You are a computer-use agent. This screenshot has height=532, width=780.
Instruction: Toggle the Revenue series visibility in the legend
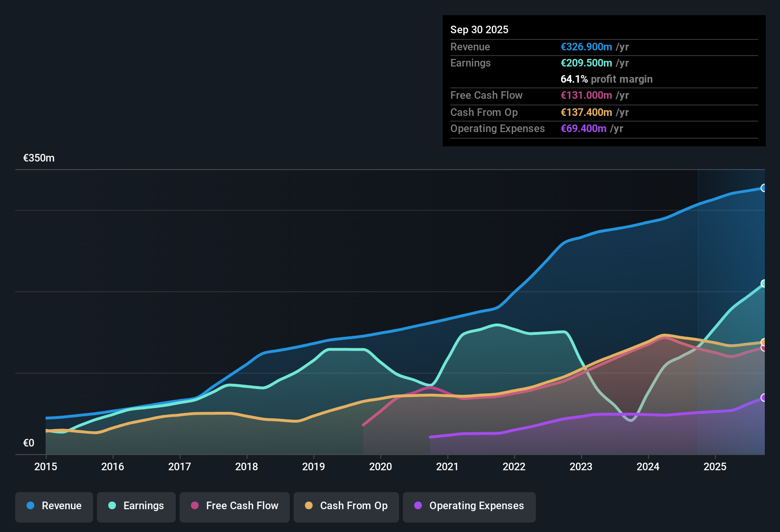click(54, 507)
